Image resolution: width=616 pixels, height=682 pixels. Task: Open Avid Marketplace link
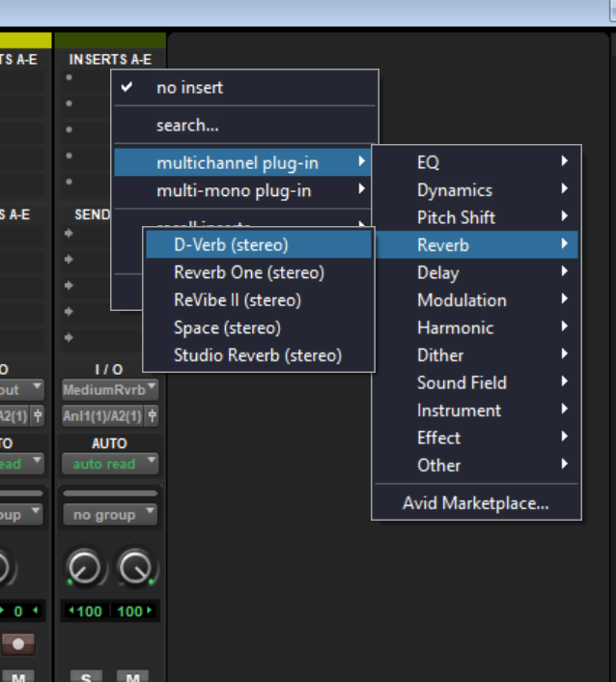tap(475, 503)
